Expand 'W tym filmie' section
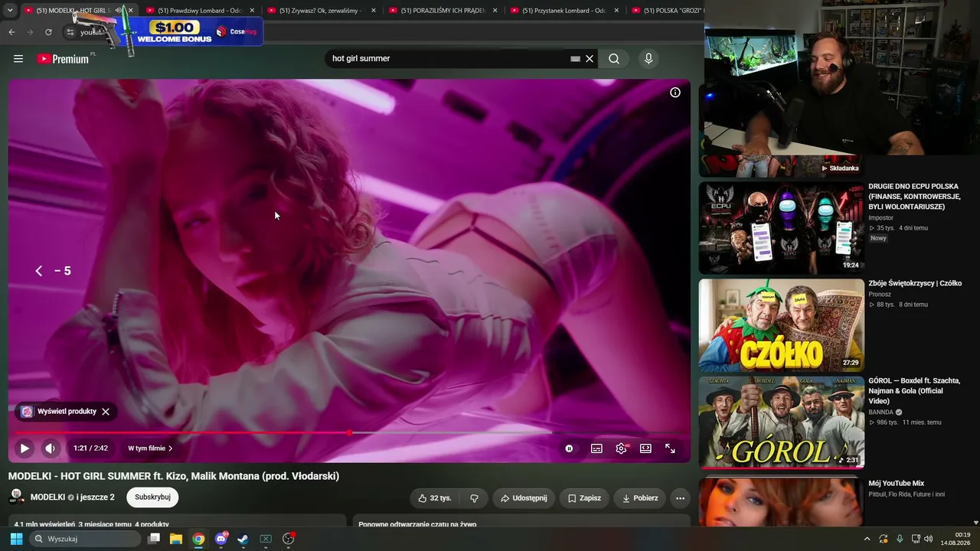Image resolution: width=980 pixels, height=551 pixels. 150,448
